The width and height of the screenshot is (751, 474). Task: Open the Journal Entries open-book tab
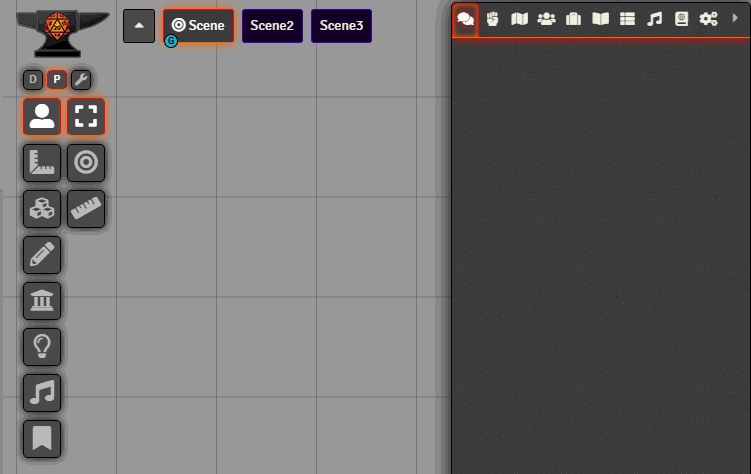[x=601, y=19]
